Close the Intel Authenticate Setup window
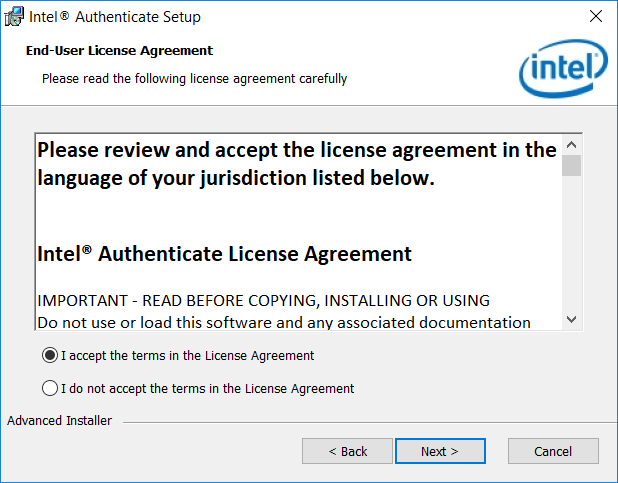This screenshot has width=618, height=483. [596, 16]
